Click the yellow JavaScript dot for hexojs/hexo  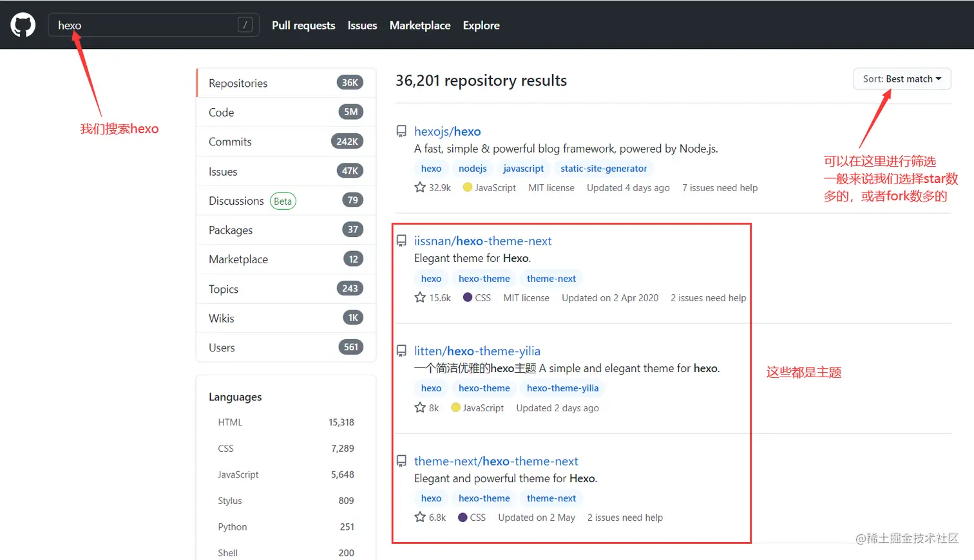coord(468,187)
